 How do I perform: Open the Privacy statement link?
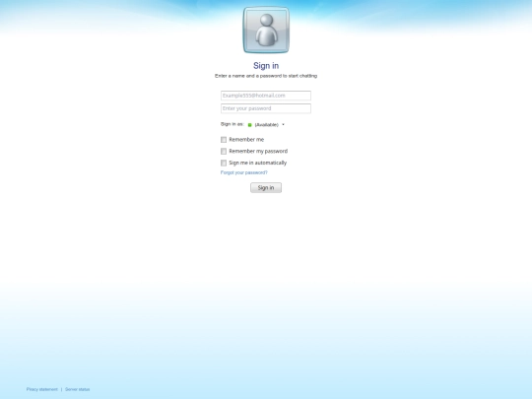click(x=42, y=389)
